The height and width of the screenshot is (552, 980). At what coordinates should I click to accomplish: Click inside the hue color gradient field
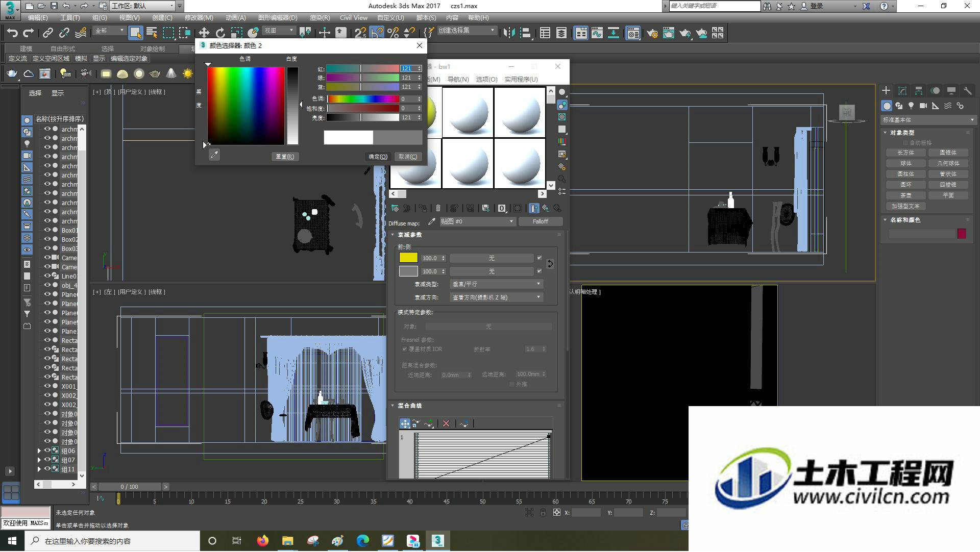246,106
